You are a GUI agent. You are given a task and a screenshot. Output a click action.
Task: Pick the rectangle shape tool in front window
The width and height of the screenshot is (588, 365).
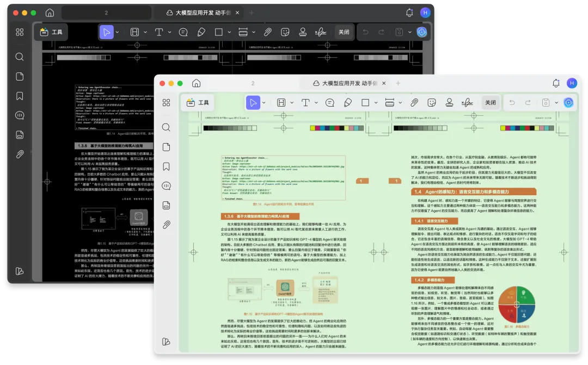pyautogui.click(x=365, y=103)
